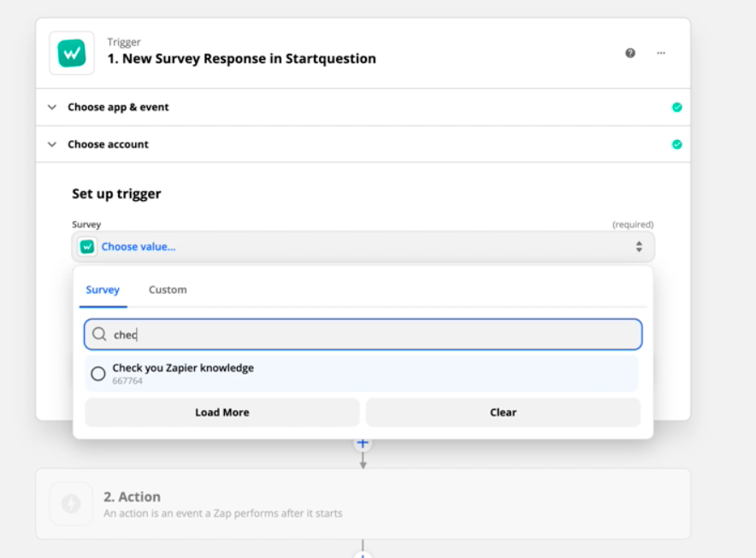The width and height of the screenshot is (756, 558).
Task: Click the Load More button
Action: tap(222, 412)
